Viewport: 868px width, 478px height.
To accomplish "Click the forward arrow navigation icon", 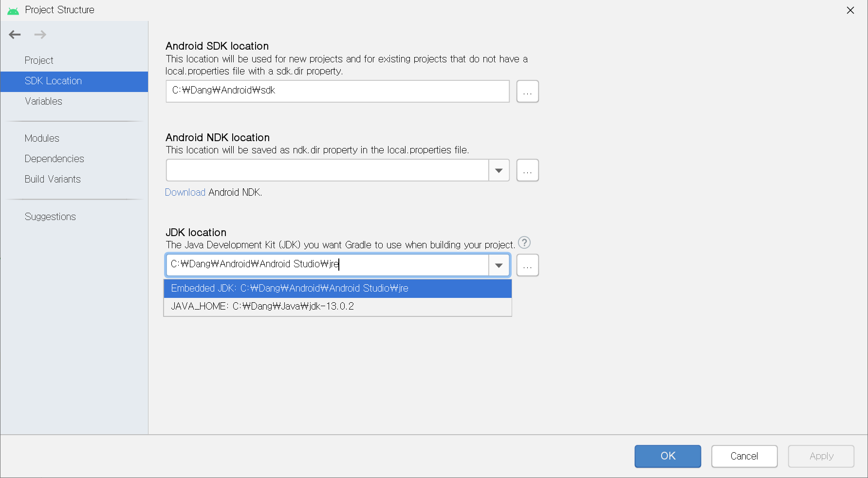I will coord(40,35).
